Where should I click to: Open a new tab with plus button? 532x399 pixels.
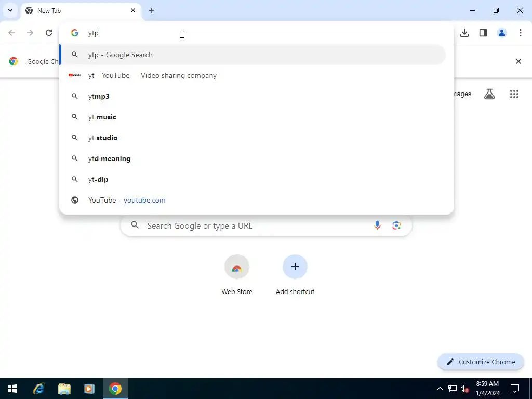(x=152, y=10)
